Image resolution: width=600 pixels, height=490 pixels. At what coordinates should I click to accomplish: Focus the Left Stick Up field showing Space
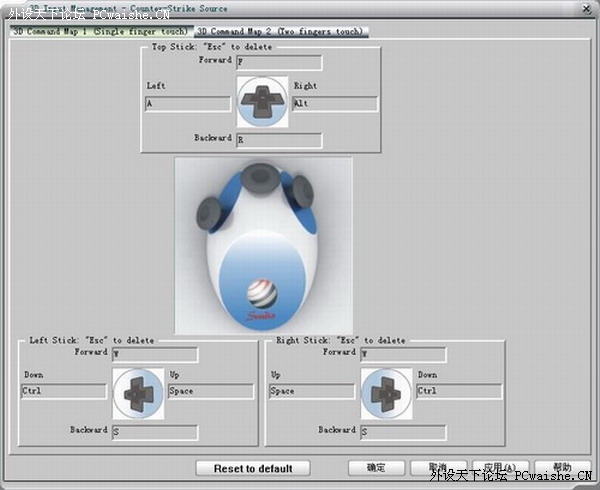tap(208, 392)
